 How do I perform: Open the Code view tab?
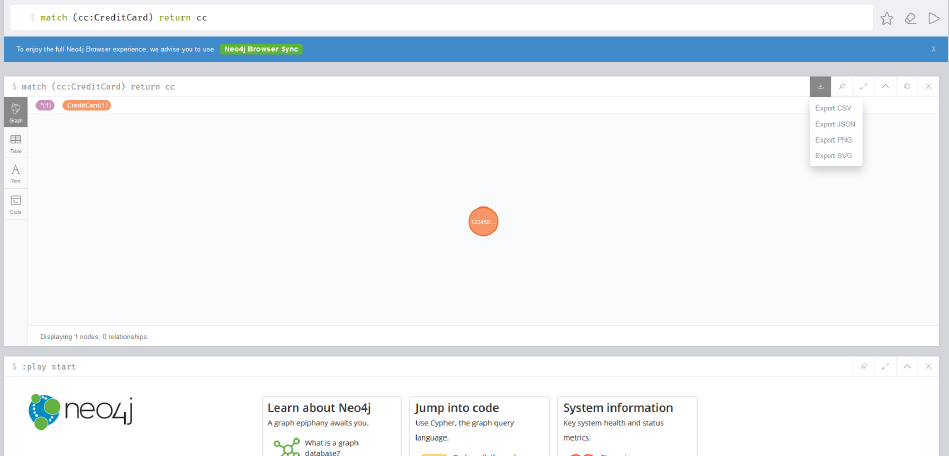[16, 203]
